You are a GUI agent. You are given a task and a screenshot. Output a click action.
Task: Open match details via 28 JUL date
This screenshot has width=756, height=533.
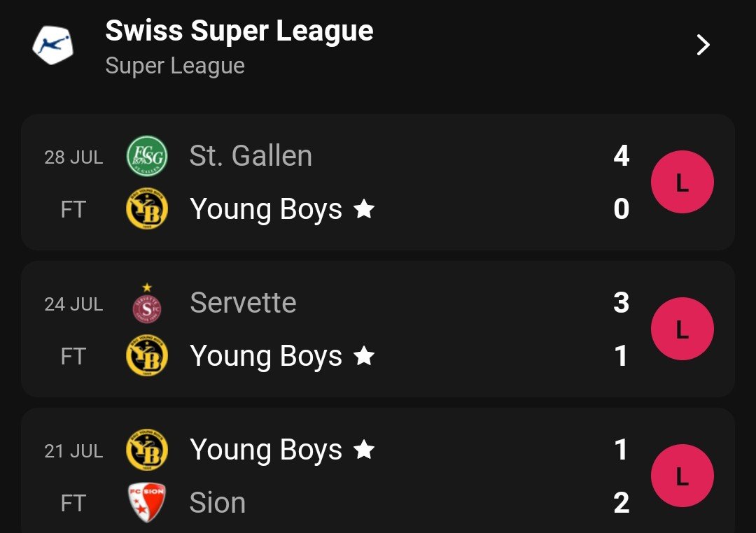coord(73,157)
